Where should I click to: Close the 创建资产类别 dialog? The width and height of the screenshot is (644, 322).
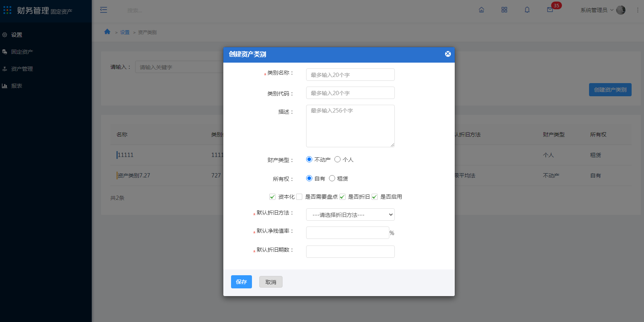point(448,54)
